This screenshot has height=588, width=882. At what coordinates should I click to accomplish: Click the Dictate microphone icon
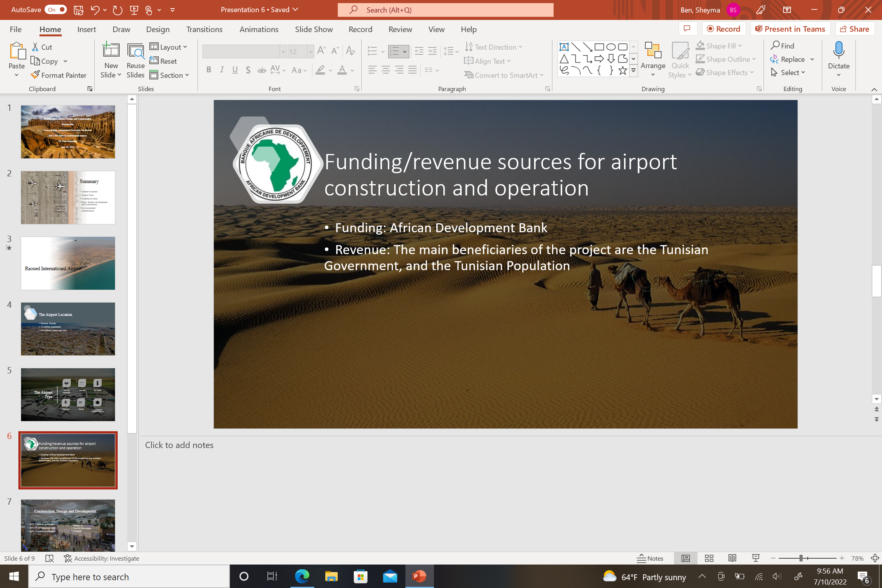(839, 51)
